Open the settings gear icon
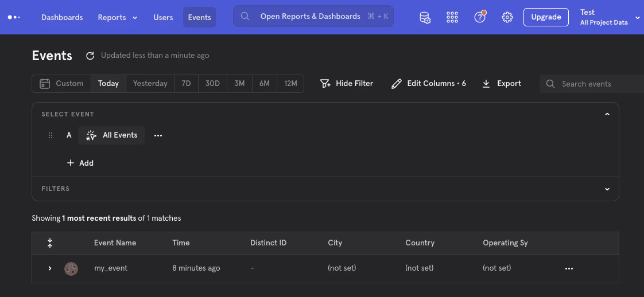Viewport: 644px width, 297px height. pyautogui.click(x=507, y=17)
